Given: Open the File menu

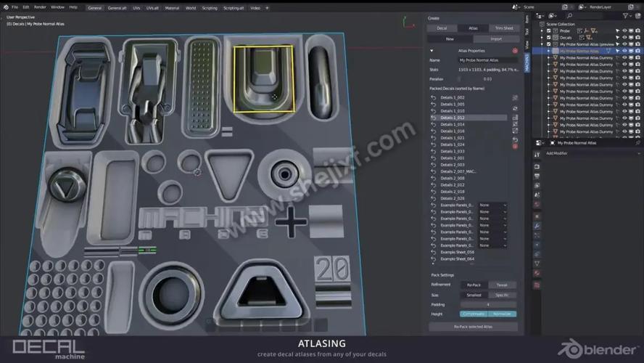Looking at the screenshot, I should click(15, 7).
